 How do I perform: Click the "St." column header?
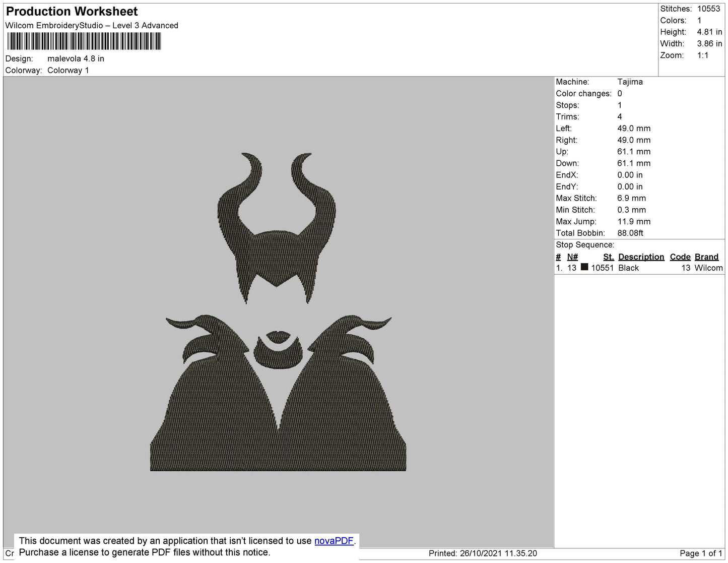point(609,257)
